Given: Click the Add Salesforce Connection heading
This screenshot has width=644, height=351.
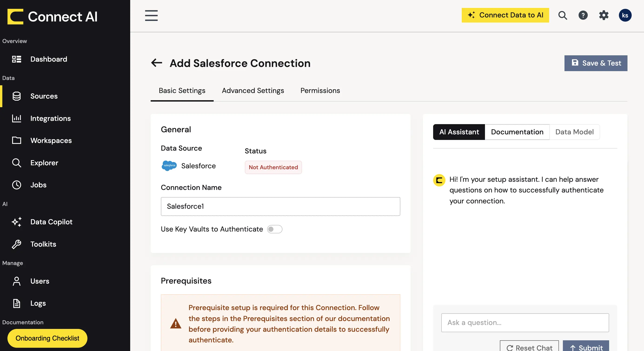Looking at the screenshot, I should point(240,63).
